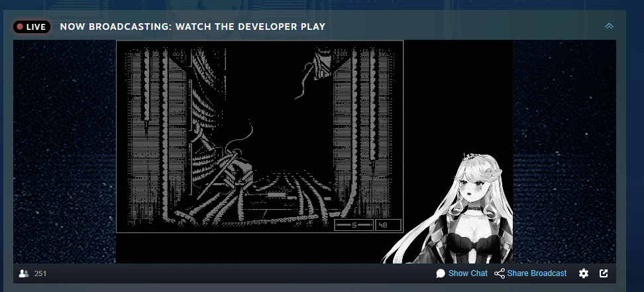Click the red LIVE badge
Viewport: 644px width, 292px height.
click(x=32, y=27)
